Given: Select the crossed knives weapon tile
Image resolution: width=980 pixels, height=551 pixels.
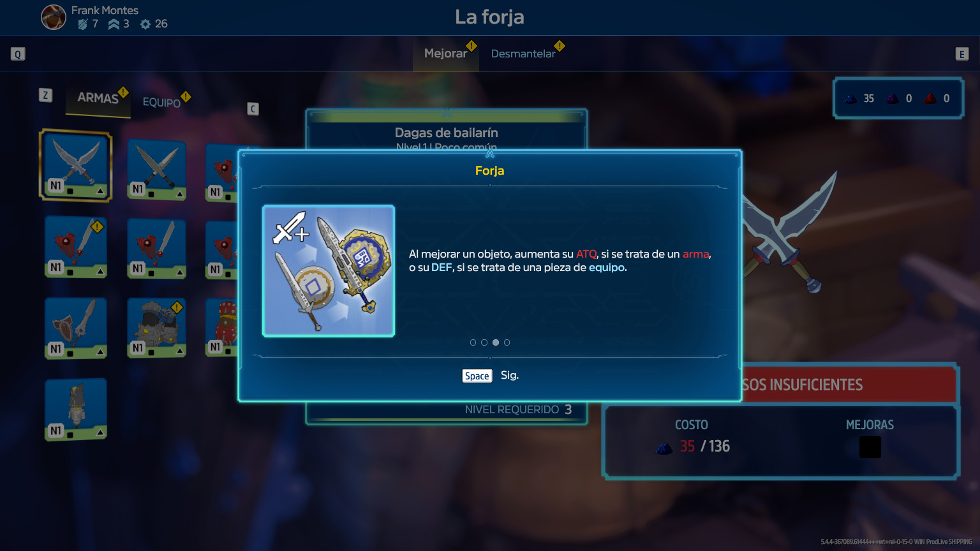Looking at the screenshot, I should 156,170.
